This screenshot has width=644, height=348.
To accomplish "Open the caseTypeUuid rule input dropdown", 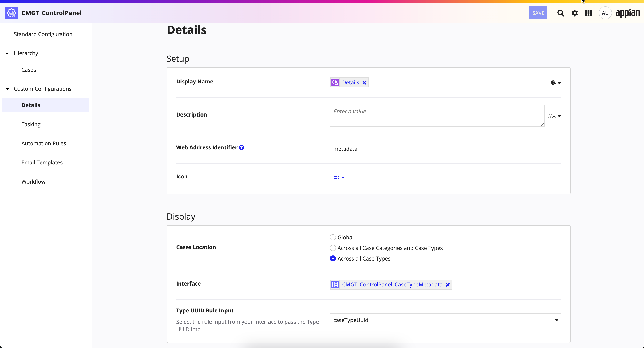I will point(445,320).
